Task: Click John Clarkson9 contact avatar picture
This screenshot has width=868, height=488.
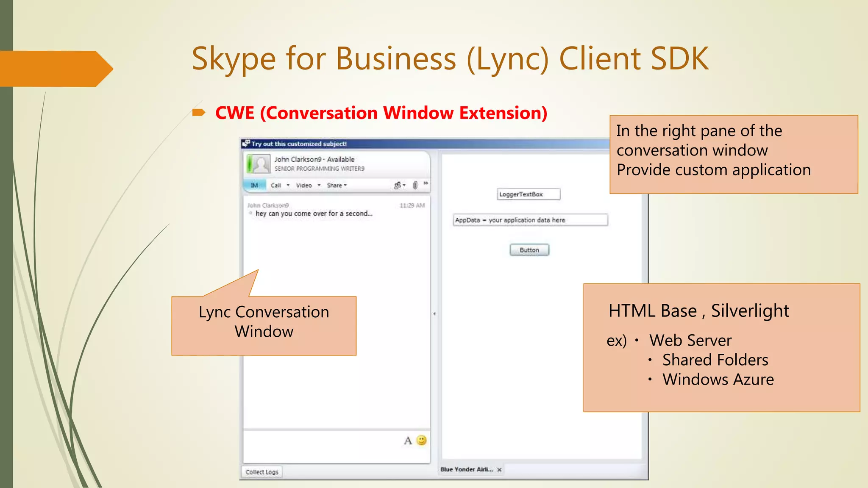Action: point(259,164)
